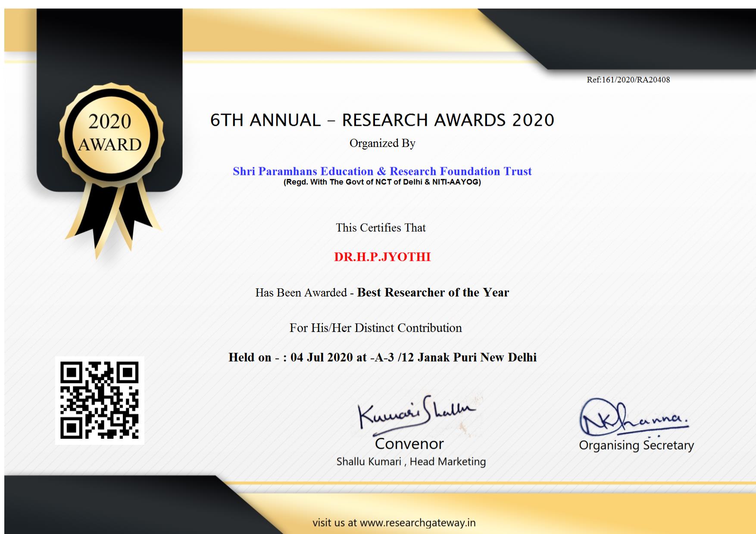Click the Held on 04 Jul 2020 line
This screenshot has width=756, height=534.
point(382,357)
